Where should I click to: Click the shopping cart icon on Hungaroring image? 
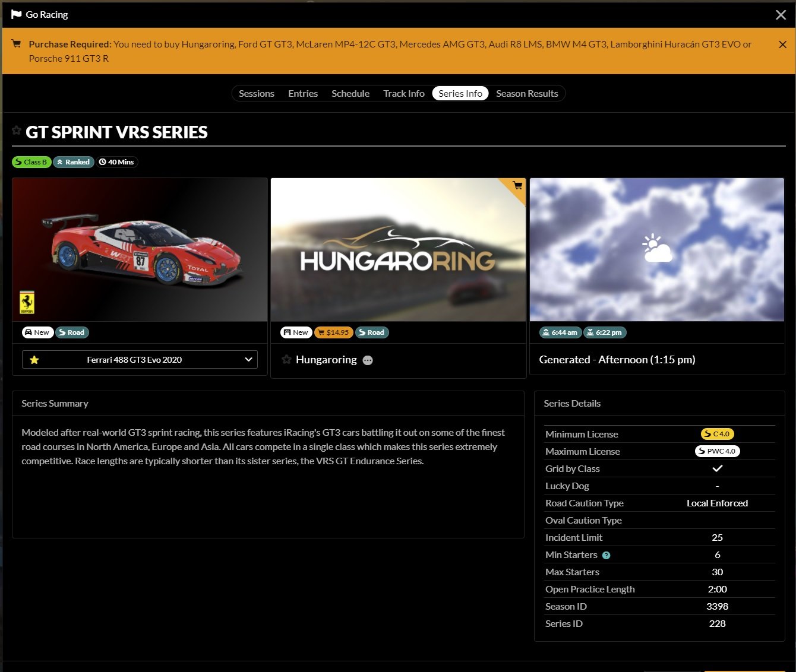point(517,186)
